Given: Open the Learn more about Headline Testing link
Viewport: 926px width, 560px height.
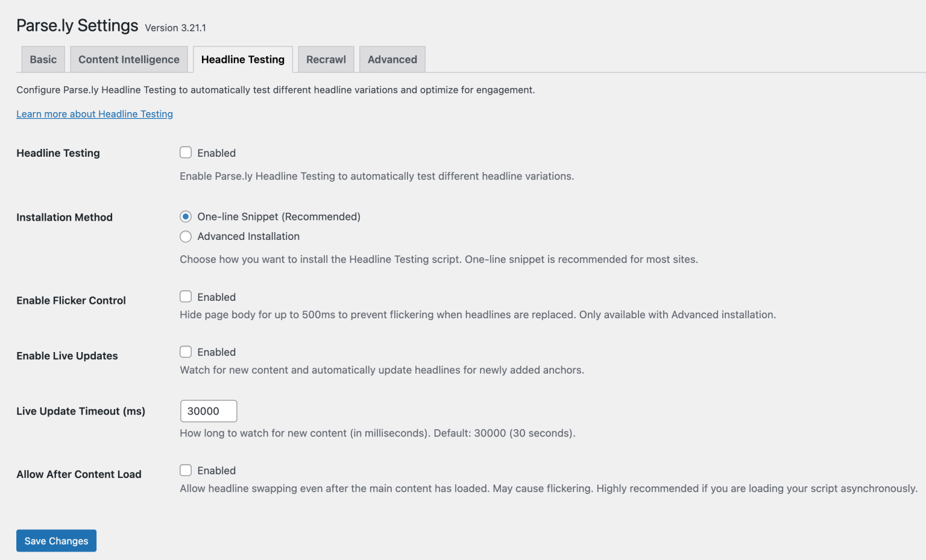Looking at the screenshot, I should [x=94, y=114].
